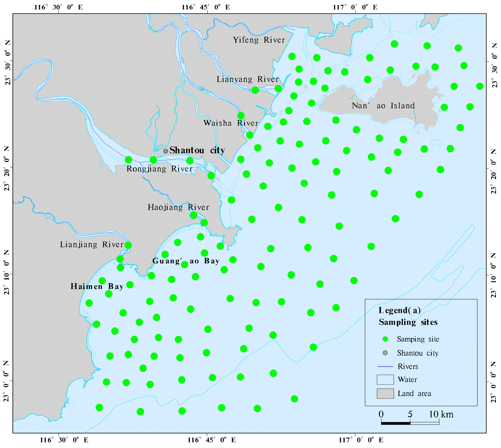Click the green sampling site legend dot
This screenshot has width=501, height=448.
(x=385, y=339)
